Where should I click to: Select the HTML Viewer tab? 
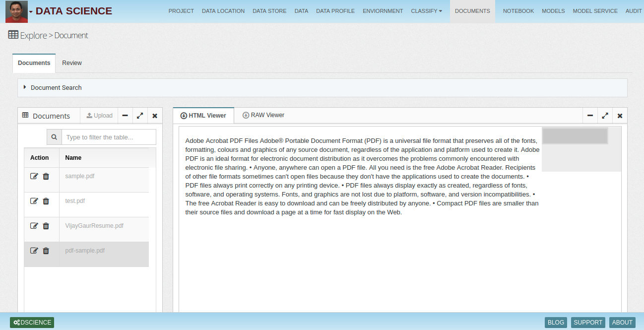203,115
